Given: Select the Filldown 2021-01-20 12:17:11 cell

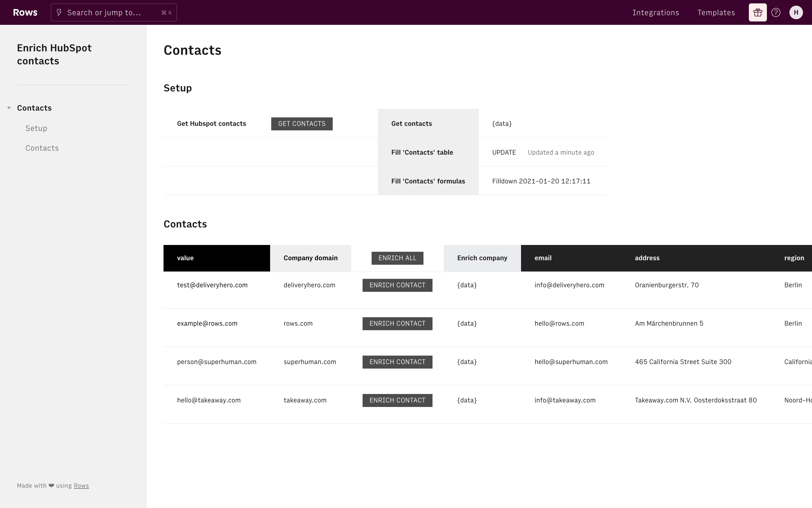Looking at the screenshot, I should [543, 181].
